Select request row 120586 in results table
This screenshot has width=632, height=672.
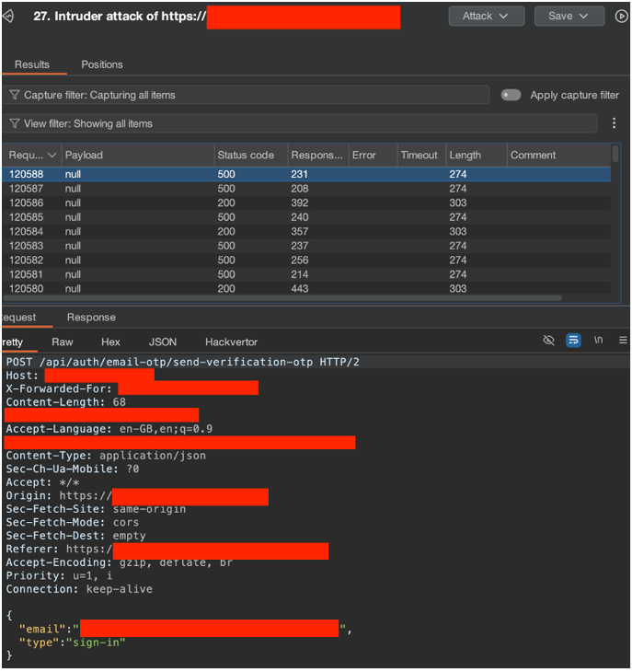coord(27,203)
